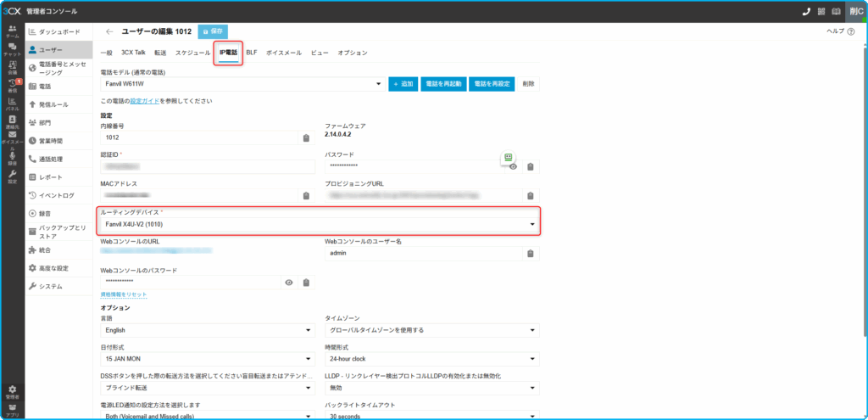Click the + 追加 button

click(403, 84)
